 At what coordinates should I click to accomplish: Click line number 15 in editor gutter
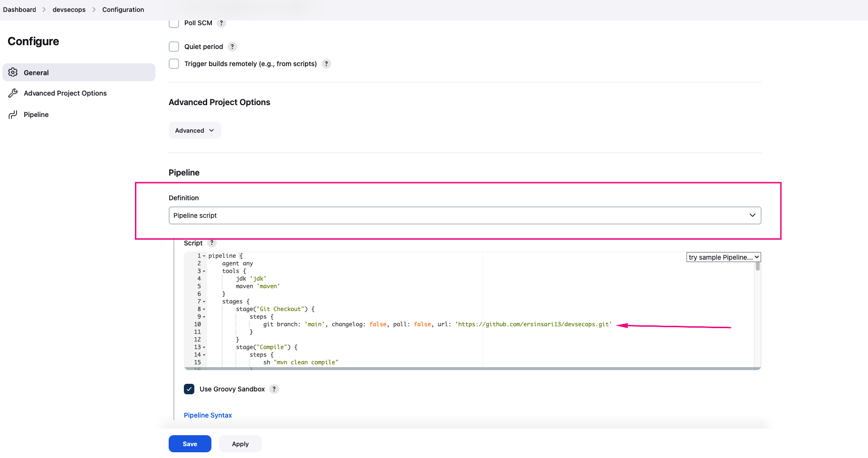pyautogui.click(x=197, y=362)
